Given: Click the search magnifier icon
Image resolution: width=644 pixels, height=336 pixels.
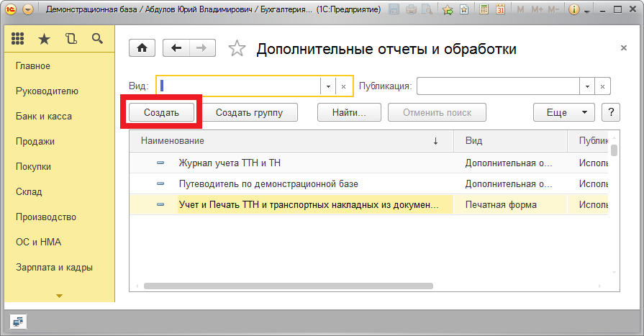Looking at the screenshot, I should [x=97, y=40].
